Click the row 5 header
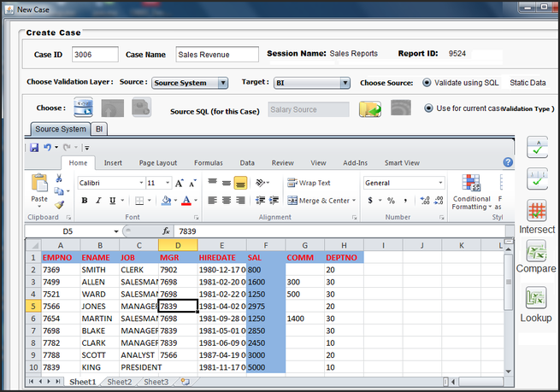 click(x=33, y=307)
